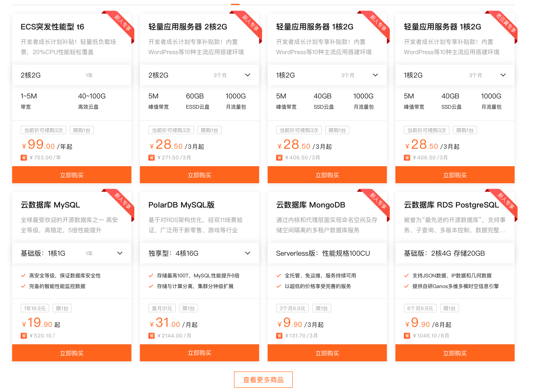Click savings icon under MongoDB price

point(279,336)
